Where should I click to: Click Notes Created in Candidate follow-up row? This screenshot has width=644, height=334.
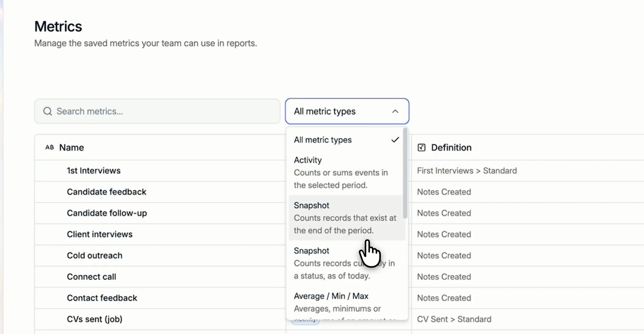(x=444, y=213)
